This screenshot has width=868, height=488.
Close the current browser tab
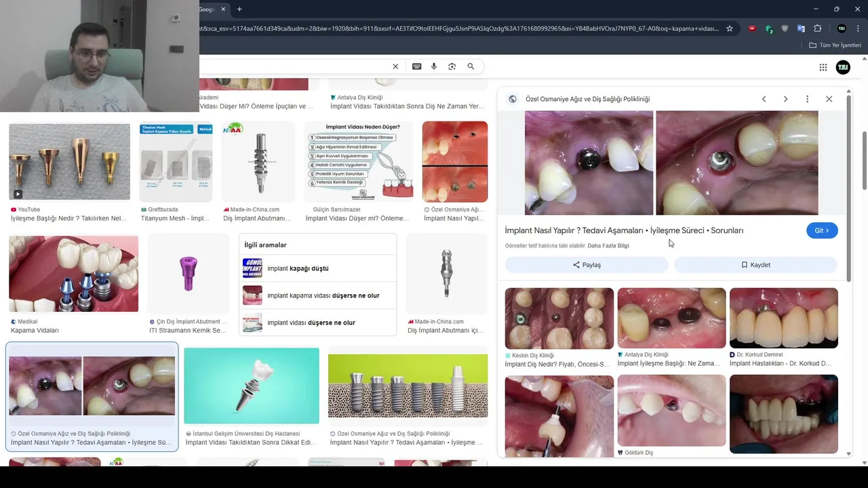click(223, 9)
